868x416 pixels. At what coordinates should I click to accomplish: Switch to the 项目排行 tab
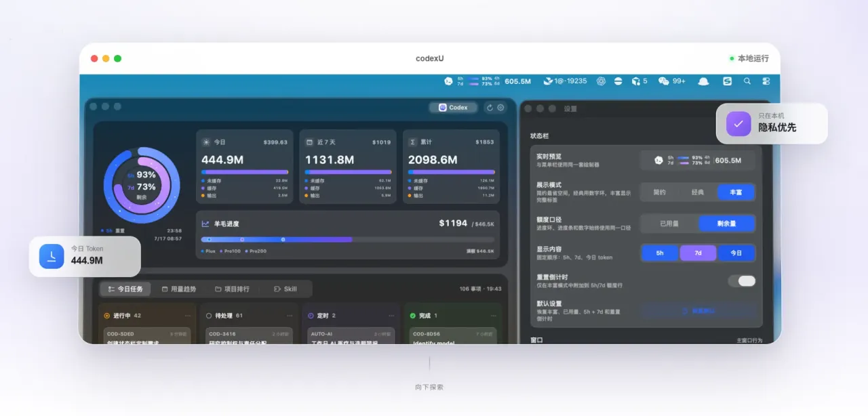click(232, 289)
